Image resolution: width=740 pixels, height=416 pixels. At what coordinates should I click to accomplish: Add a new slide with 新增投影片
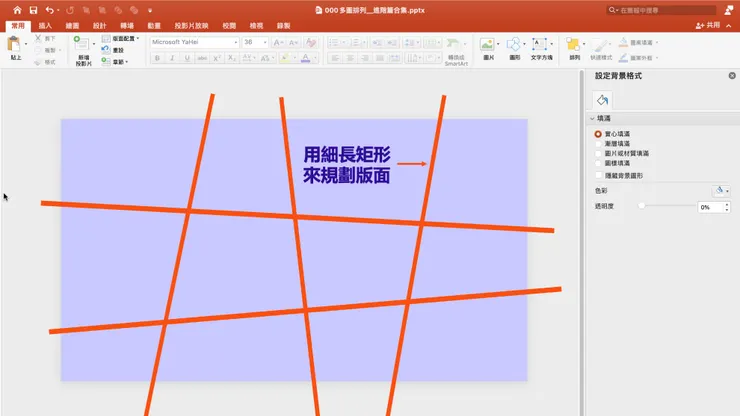pyautogui.click(x=83, y=51)
